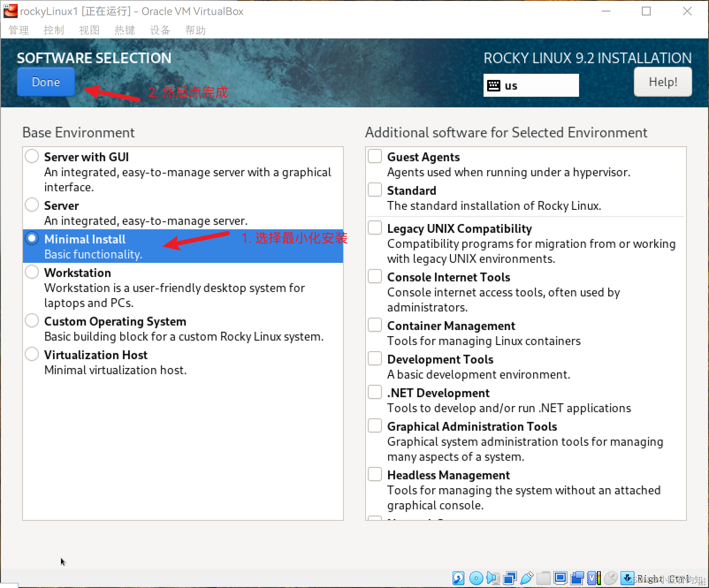This screenshot has height=588, width=709.
Task: Select Custom Operating System option
Action: pos(32,320)
